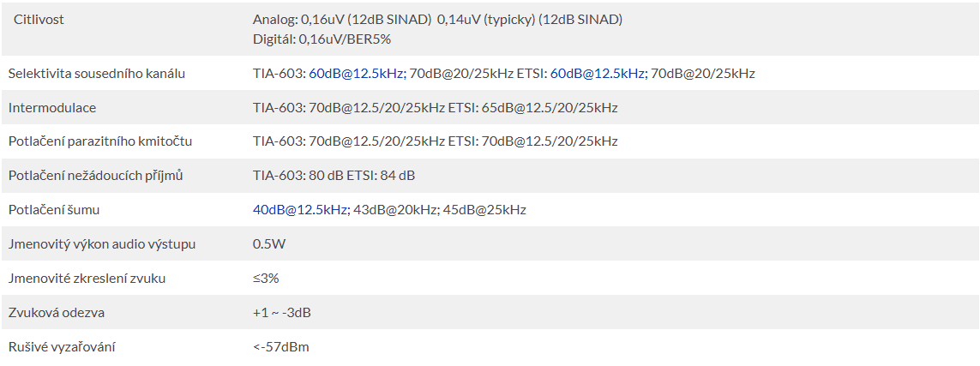Viewport: 980px width, 366px height.
Task: Click the Potlačení nežádoucích příjmů label
Action: (96, 176)
